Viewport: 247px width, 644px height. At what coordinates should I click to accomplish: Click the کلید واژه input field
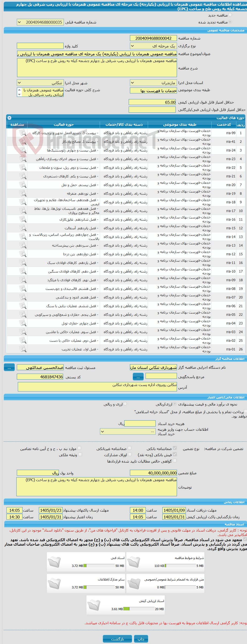pos(40,46)
